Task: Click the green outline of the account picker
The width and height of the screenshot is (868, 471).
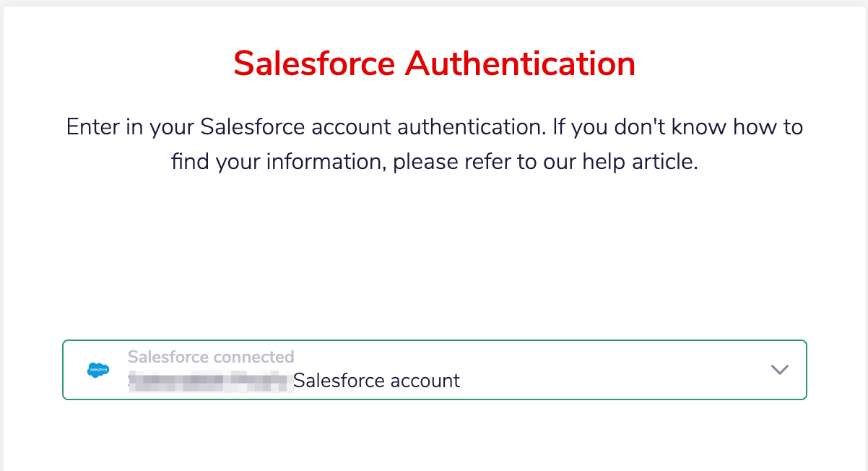Action: pyautogui.click(x=433, y=340)
